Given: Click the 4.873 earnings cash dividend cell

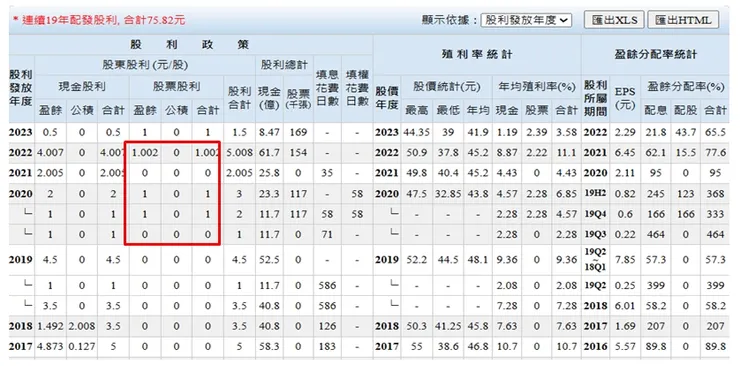Looking at the screenshot, I should click(x=50, y=347).
